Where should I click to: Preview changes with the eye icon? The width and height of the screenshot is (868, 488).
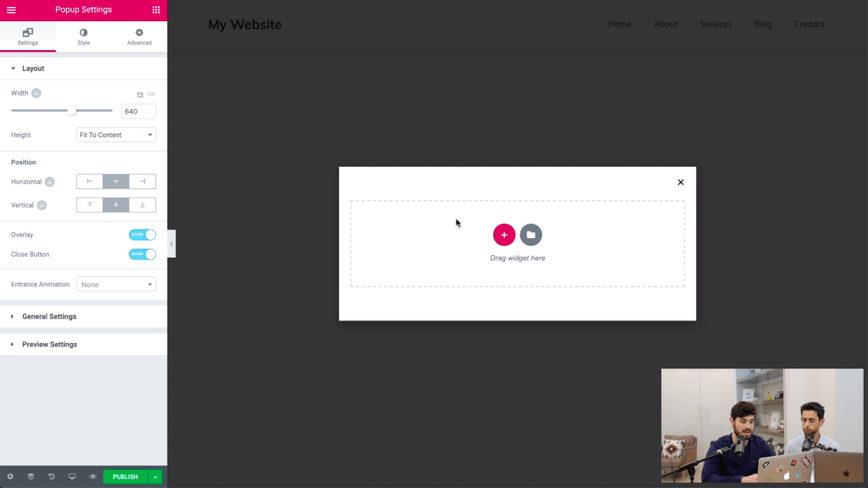point(92,476)
